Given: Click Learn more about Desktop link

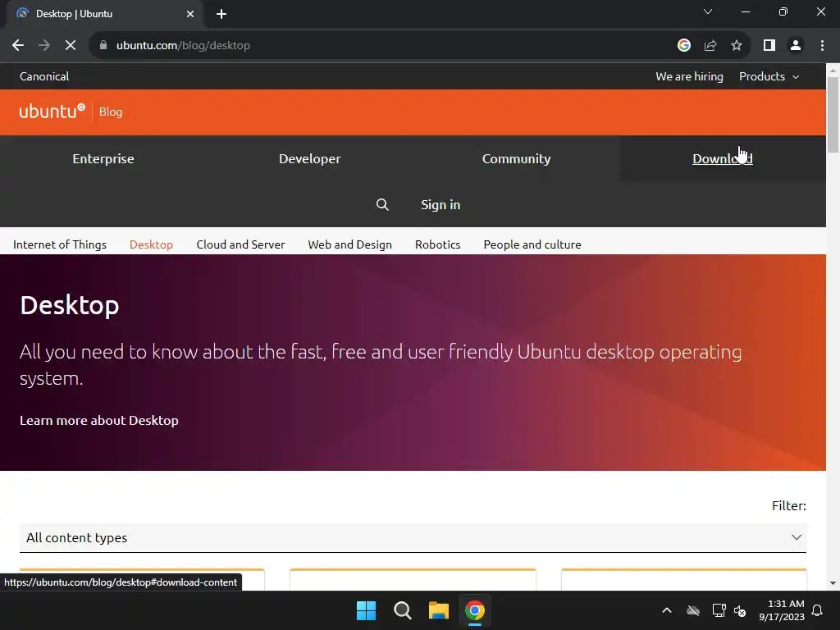Looking at the screenshot, I should (x=99, y=421).
